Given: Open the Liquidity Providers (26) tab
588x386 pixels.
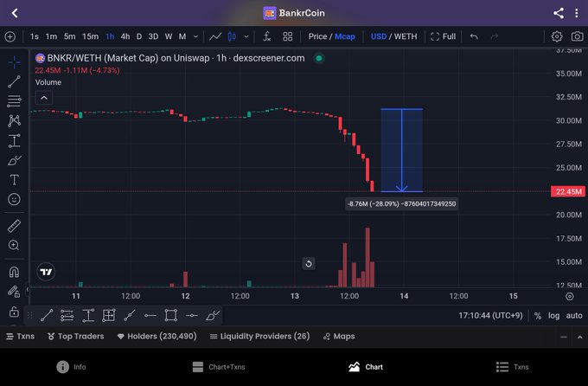Looking at the screenshot, I should 260,337.
